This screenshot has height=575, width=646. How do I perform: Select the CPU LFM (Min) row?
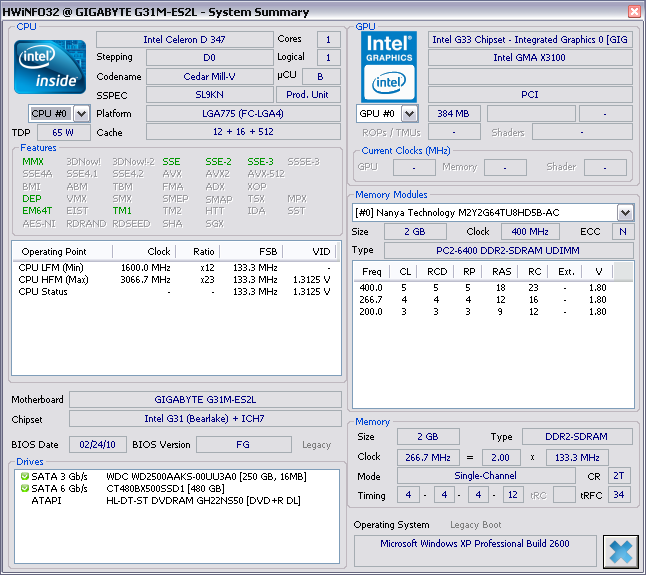coord(176,268)
